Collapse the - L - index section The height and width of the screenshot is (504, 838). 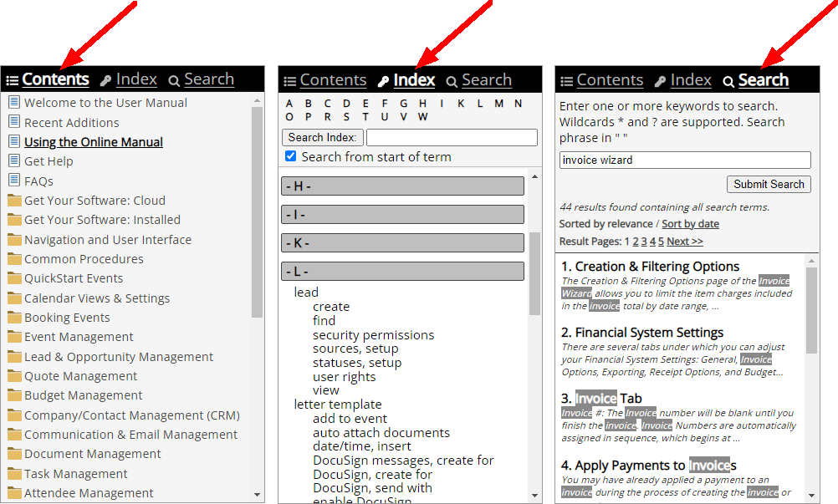pyautogui.click(x=402, y=271)
